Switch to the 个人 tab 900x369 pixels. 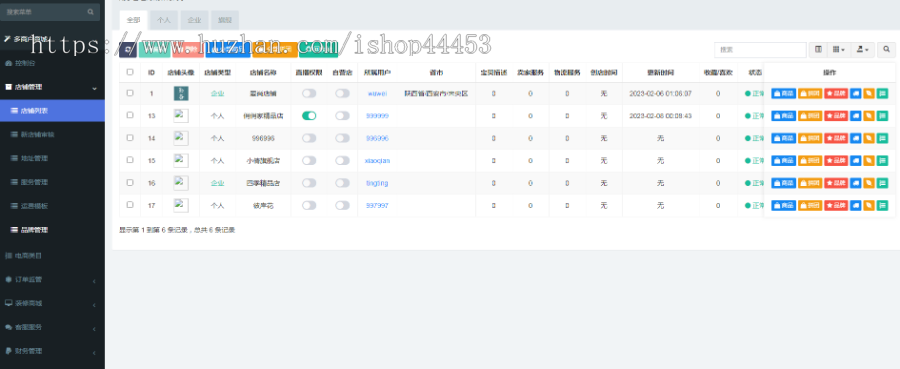point(164,20)
